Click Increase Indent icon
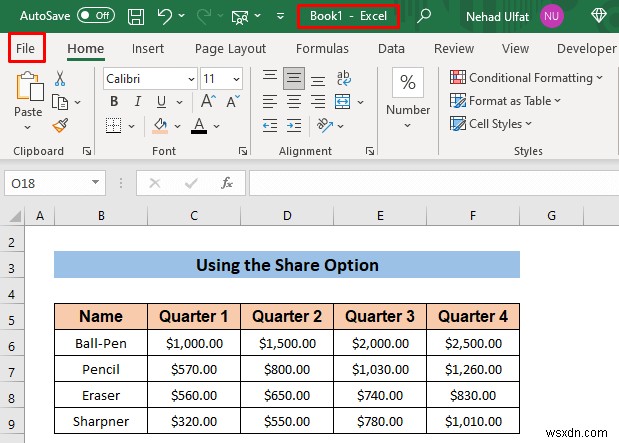619x443 pixels. (x=294, y=126)
